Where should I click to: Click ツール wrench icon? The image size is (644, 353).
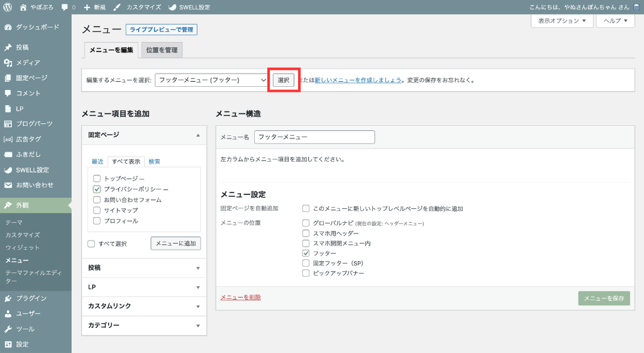click(8, 329)
